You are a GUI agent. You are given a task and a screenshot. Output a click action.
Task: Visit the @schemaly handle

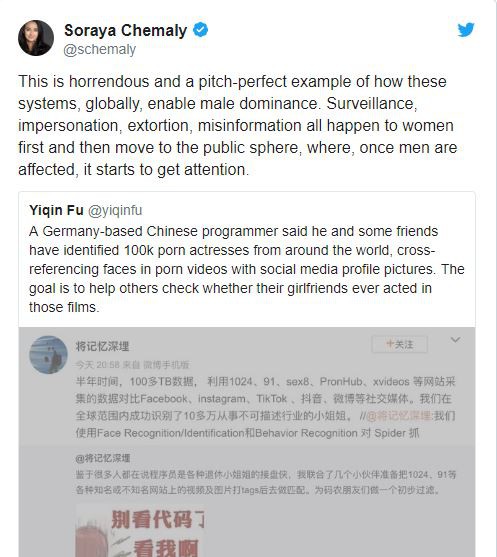(x=99, y=49)
